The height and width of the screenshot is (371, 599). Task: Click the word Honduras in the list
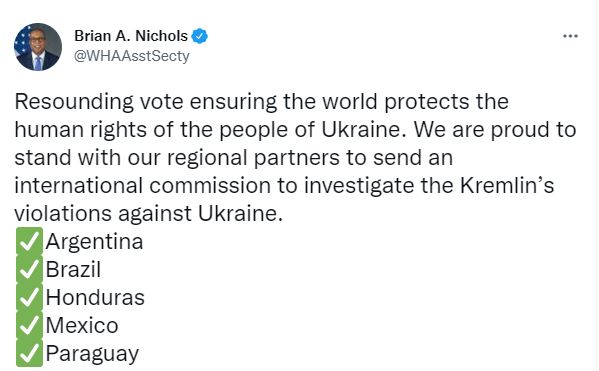[95, 298]
